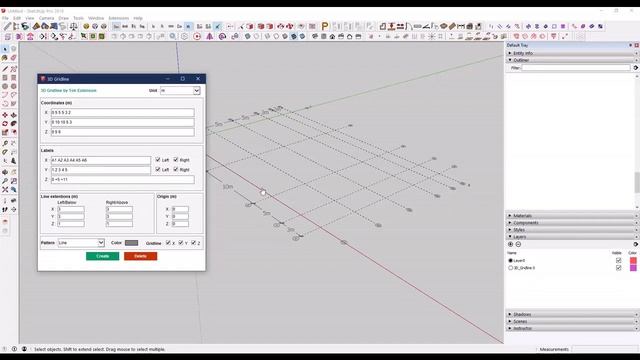Select the Polygon tool
The image size is (640, 360).
point(13,86)
